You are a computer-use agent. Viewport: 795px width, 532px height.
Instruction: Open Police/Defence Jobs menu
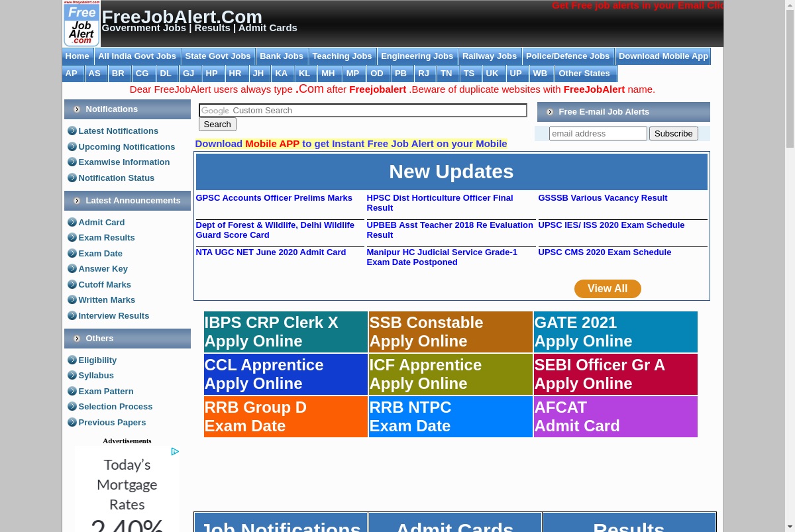[568, 56]
